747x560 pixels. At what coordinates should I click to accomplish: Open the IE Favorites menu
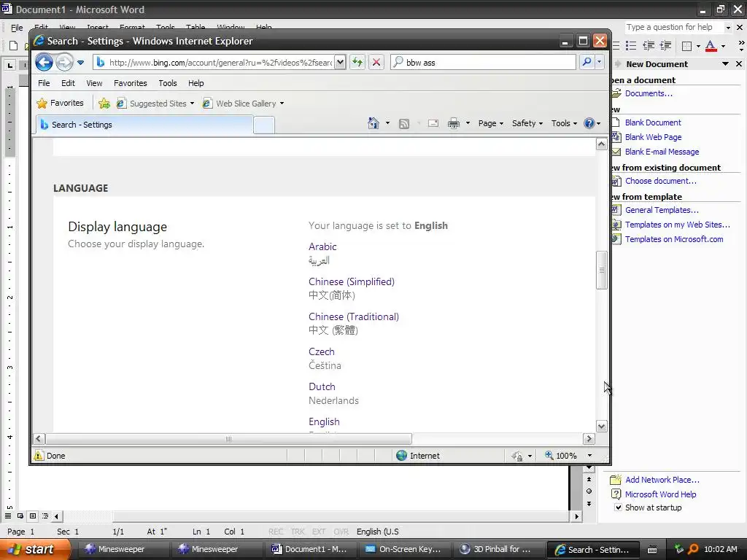(131, 83)
